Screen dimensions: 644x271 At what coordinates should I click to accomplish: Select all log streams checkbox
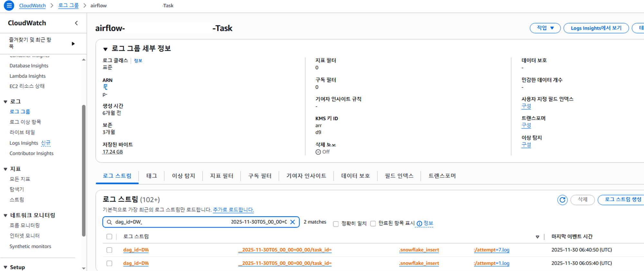(109, 237)
